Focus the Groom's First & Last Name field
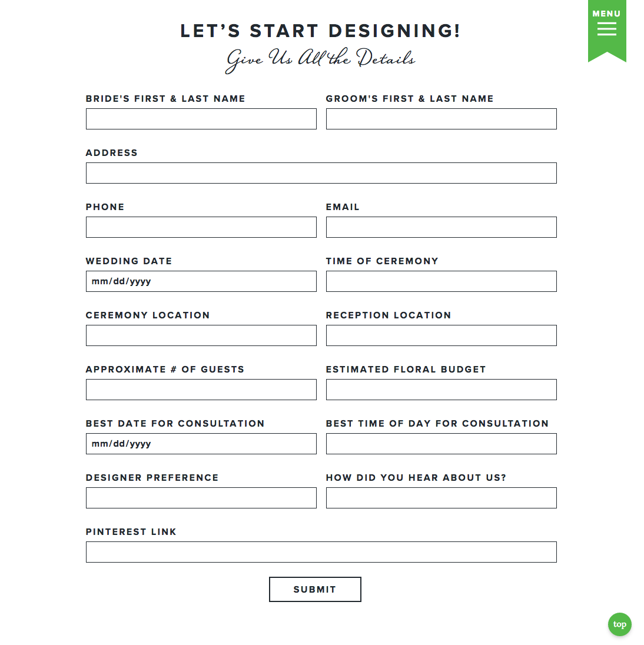644x645 pixels. coord(441,119)
